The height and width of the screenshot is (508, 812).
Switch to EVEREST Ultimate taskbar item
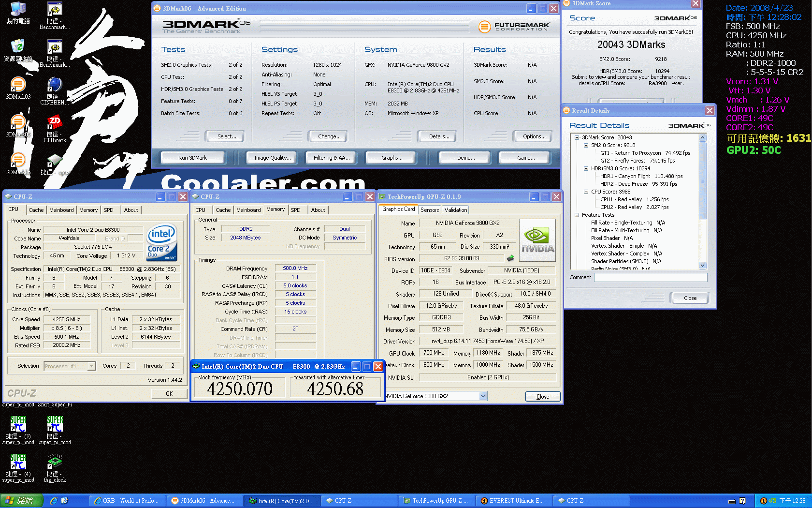tap(514, 501)
